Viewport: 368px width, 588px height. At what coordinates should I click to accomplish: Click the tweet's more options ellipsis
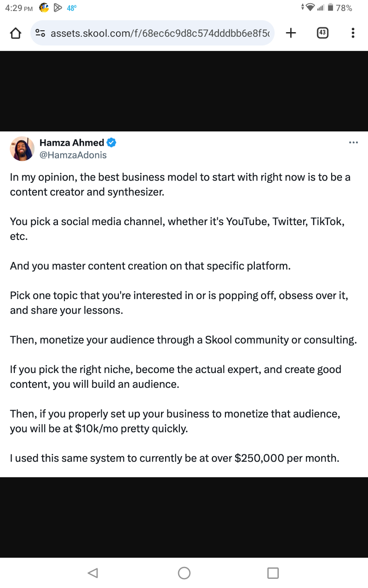pyautogui.click(x=353, y=143)
